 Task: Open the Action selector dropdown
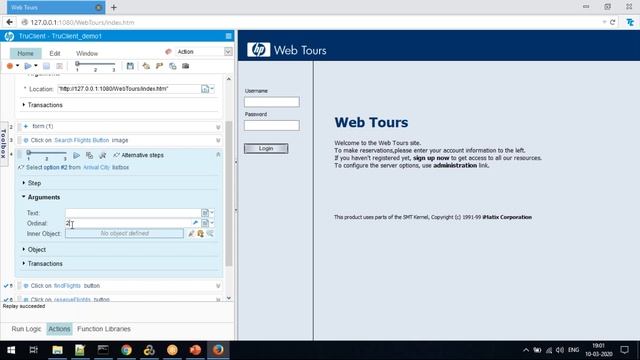[228, 52]
